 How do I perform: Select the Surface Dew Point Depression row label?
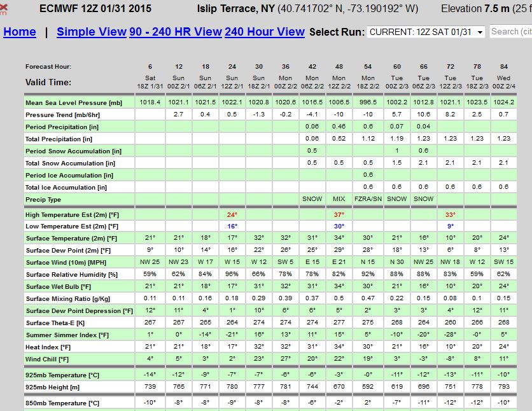click(x=80, y=311)
